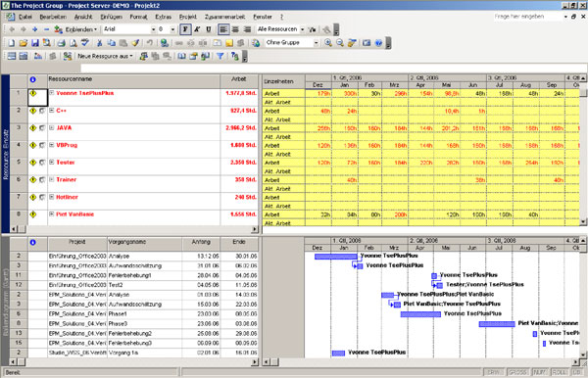Viewport: 588px width, 378px height.
Task: Open Help with the blue question icon
Action: pos(378,43)
